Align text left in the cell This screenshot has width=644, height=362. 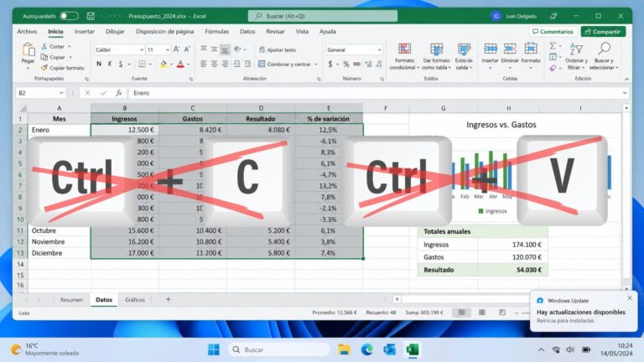pos(203,64)
